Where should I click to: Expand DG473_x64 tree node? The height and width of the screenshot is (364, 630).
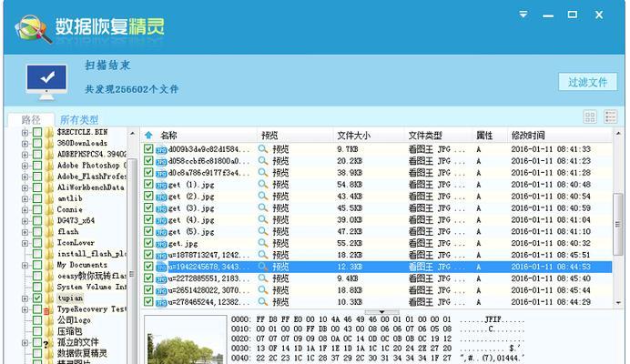pos(25,221)
